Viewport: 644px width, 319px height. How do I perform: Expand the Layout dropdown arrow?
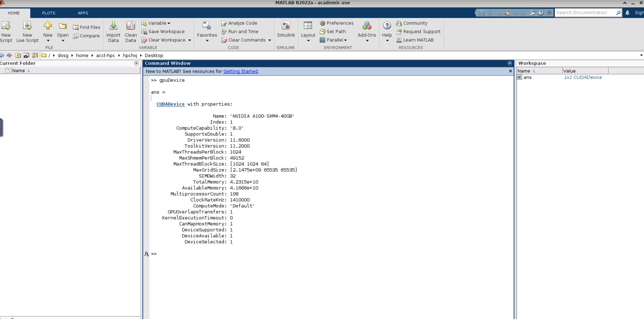pos(308,41)
